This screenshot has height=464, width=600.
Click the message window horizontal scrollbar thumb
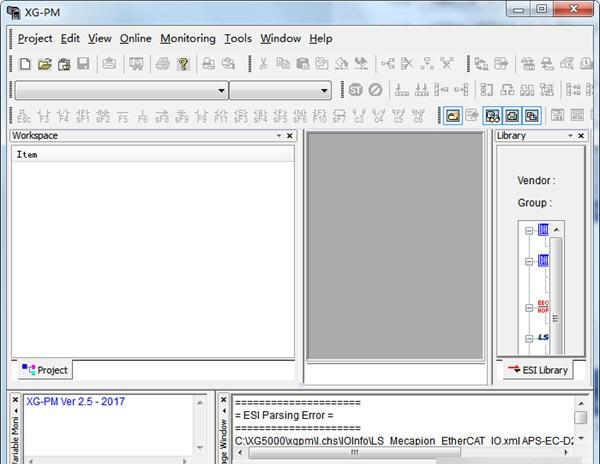tap(355, 453)
